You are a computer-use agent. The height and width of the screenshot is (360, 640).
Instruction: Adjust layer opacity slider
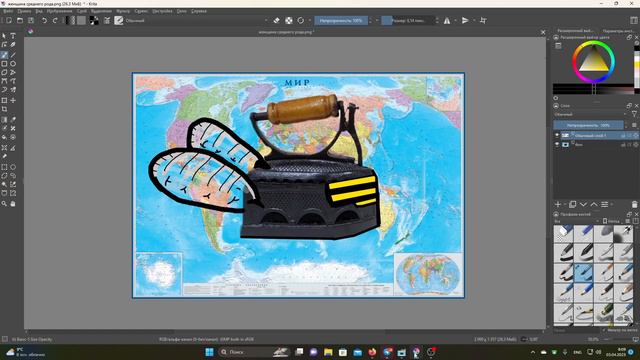588,125
